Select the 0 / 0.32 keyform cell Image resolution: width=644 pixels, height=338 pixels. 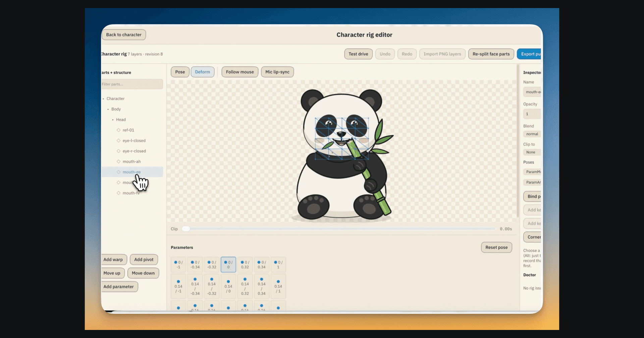[245, 265]
